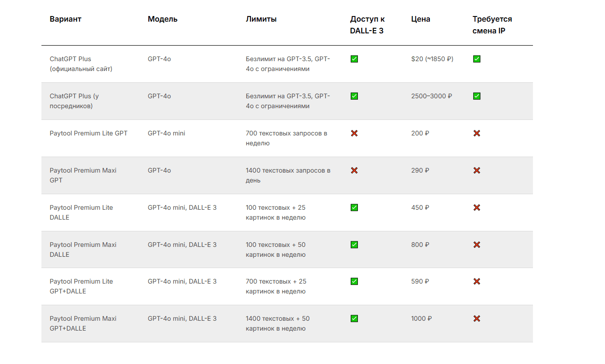The height and width of the screenshot is (364, 605).
Task: Click DALL-E red cross for Paytool Premium Maxi GPT
Action: [354, 171]
